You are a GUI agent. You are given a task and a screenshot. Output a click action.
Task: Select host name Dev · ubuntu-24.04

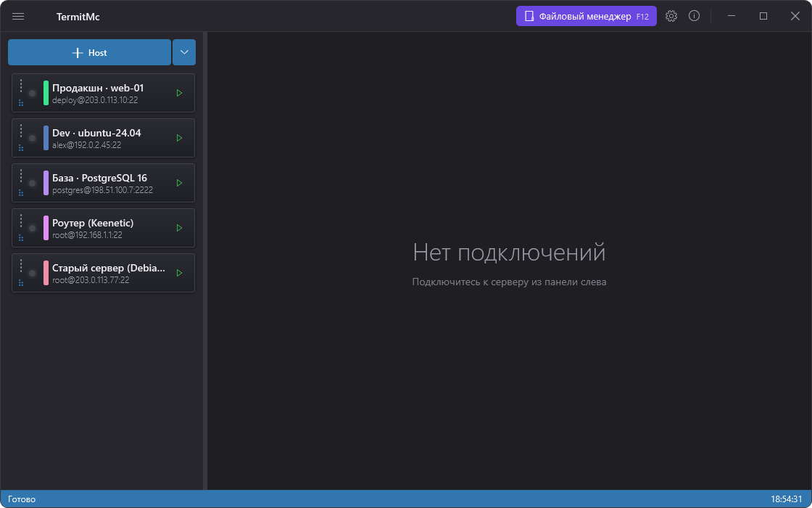[97, 134]
